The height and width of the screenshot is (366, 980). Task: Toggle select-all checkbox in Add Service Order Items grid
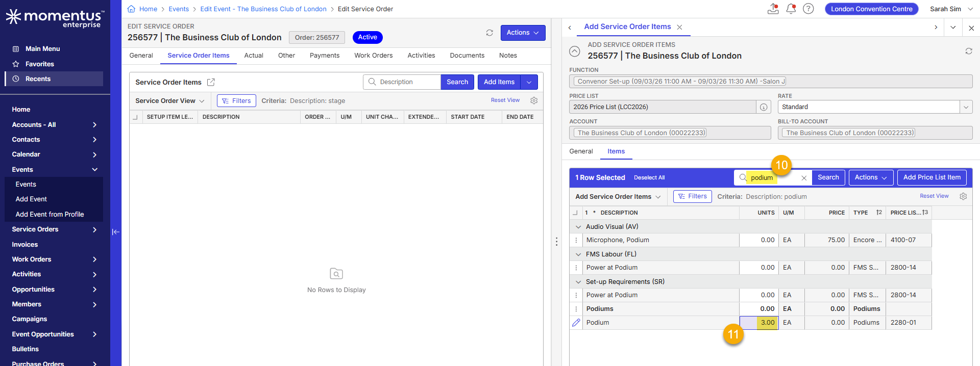click(575, 213)
